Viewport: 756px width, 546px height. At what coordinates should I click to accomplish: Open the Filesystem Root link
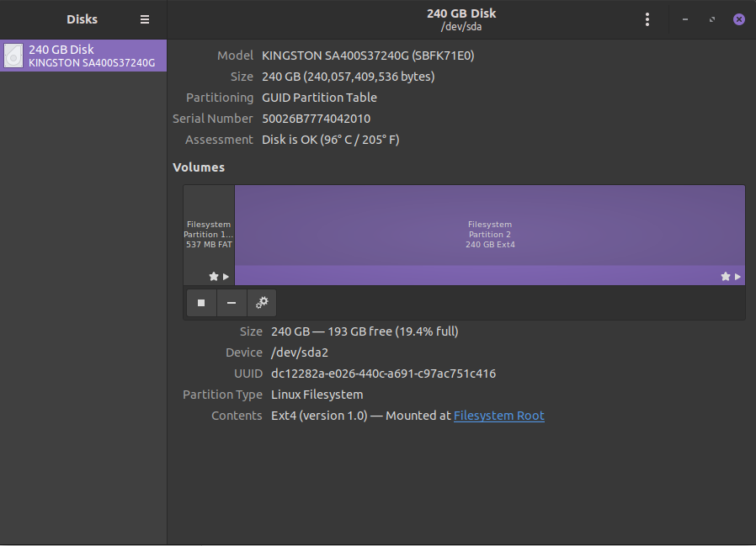498,416
